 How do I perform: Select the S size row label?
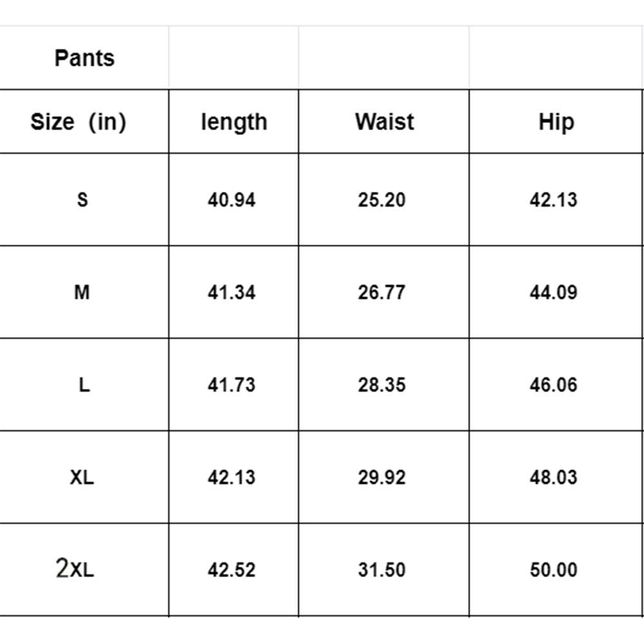(x=82, y=200)
